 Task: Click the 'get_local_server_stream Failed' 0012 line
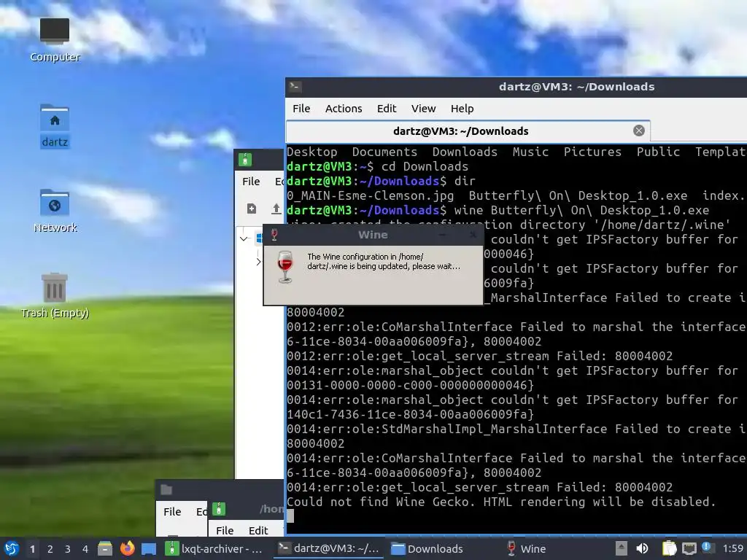(x=480, y=356)
